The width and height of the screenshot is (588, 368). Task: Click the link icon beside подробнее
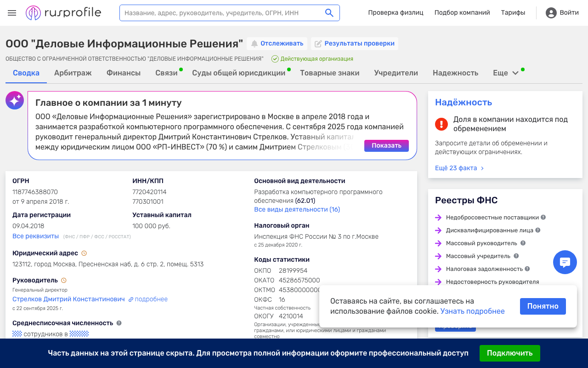point(131,299)
